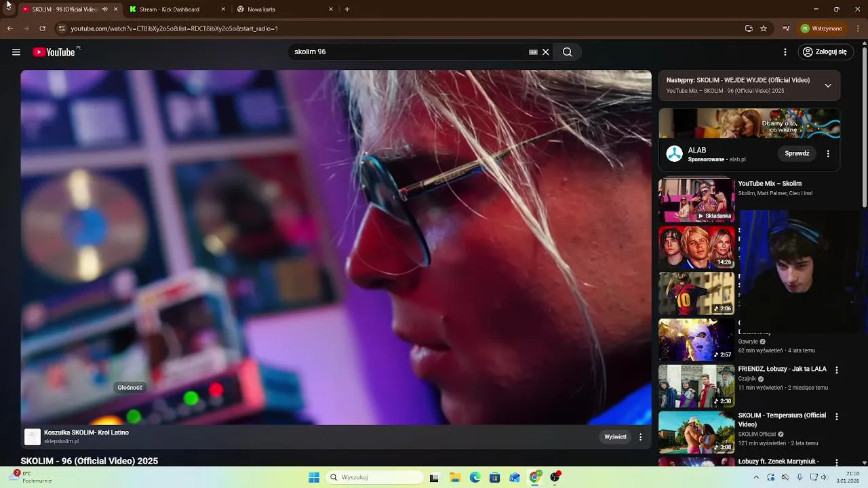Viewport: 868px width, 488px height.
Task: Open Chrome from the taskbar
Action: point(534,478)
